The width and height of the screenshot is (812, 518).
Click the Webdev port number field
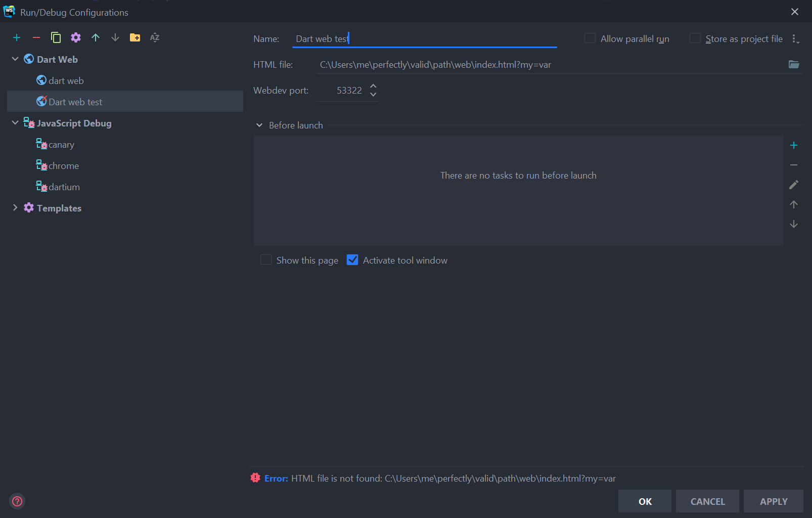tap(343, 91)
